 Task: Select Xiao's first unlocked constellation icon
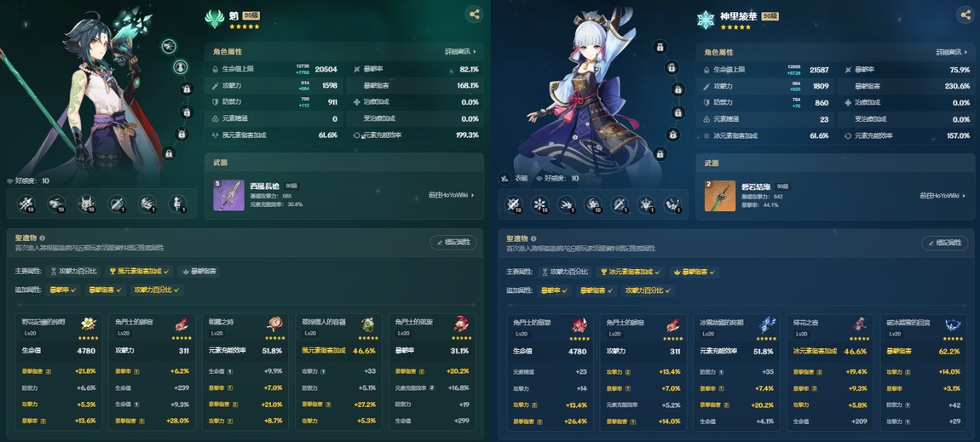point(169,46)
